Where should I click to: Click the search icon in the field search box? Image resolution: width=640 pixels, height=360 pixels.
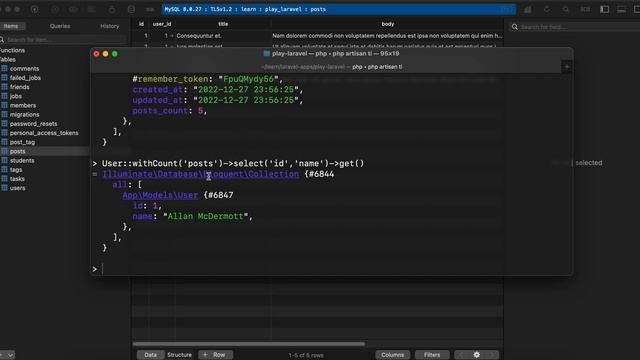515,27
